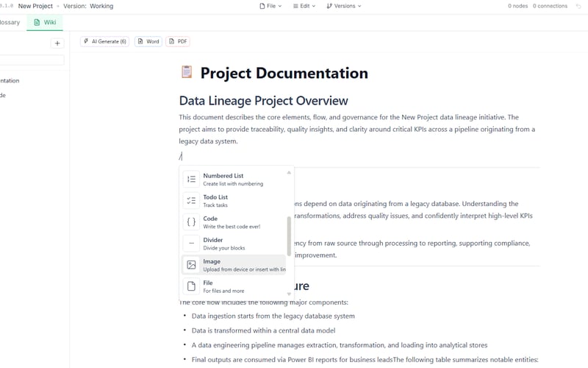Image resolution: width=588 pixels, height=368 pixels.
Task: Export the wiki as PDF
Action: tap(178, 41)
